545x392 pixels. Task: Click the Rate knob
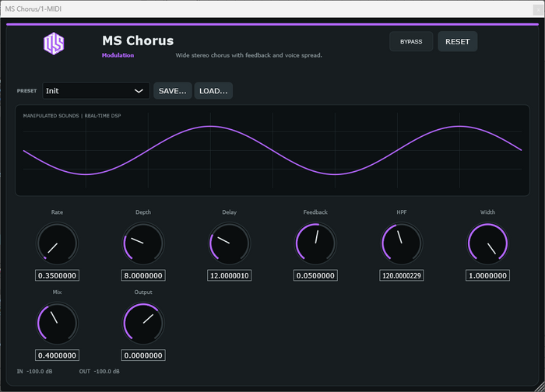coord(57,243)
